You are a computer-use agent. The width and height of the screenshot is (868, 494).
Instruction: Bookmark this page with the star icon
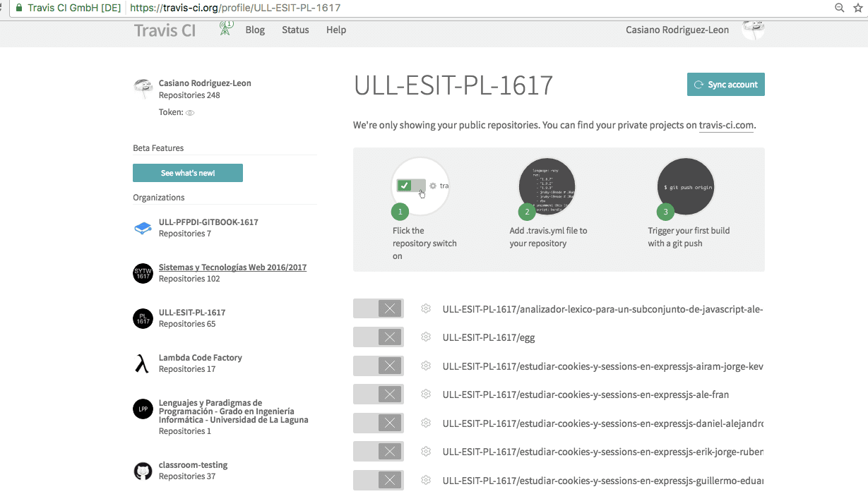point(857,8)
